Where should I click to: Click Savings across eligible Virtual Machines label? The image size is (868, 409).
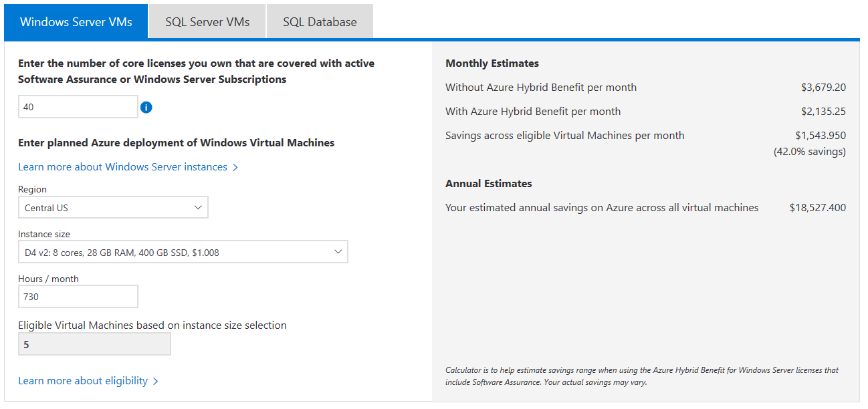point(565,136)
